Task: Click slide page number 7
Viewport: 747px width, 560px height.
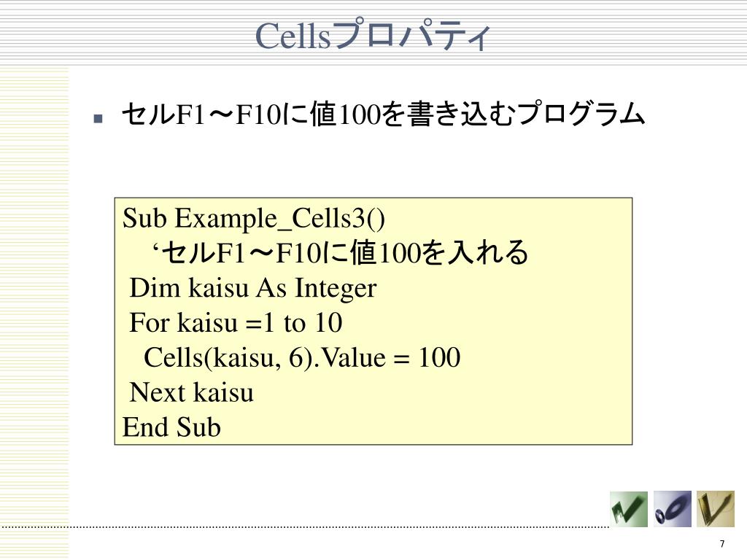Action: [722, 544]
